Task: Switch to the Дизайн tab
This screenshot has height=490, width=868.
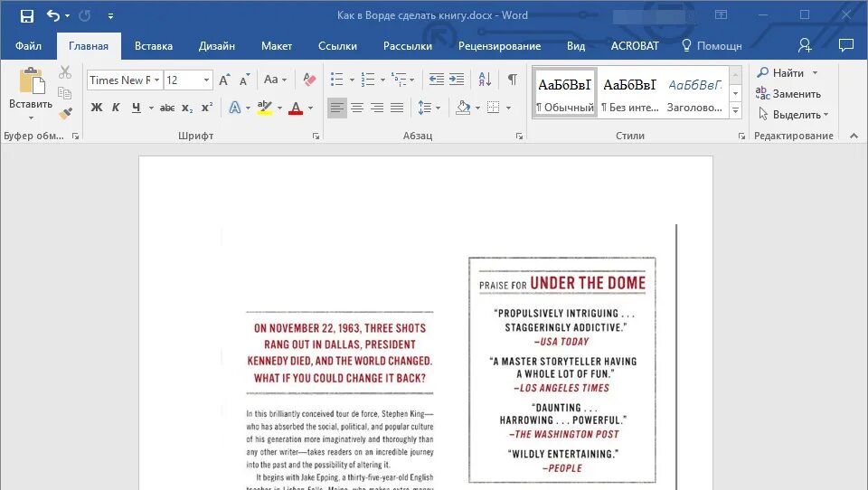Action: (216, 46)
